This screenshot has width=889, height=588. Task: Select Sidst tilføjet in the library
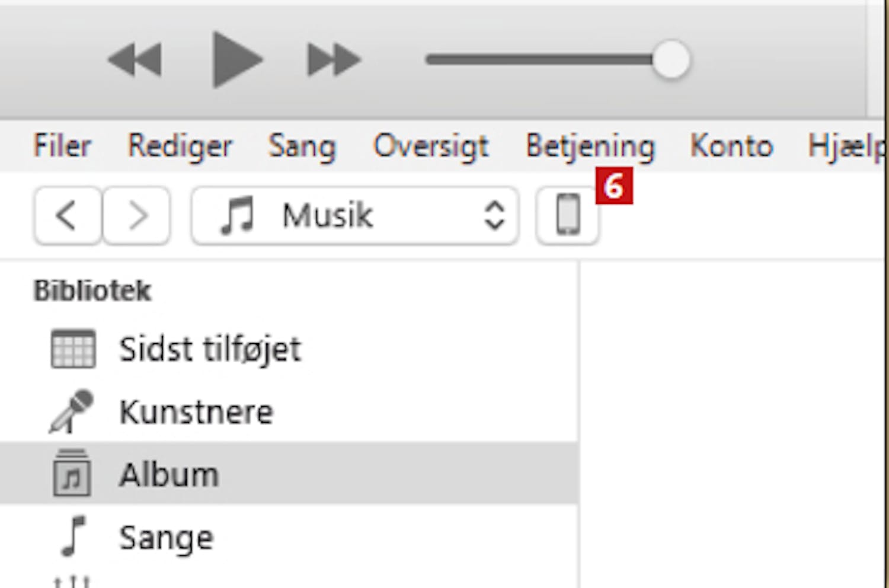(x=289, y=349)
